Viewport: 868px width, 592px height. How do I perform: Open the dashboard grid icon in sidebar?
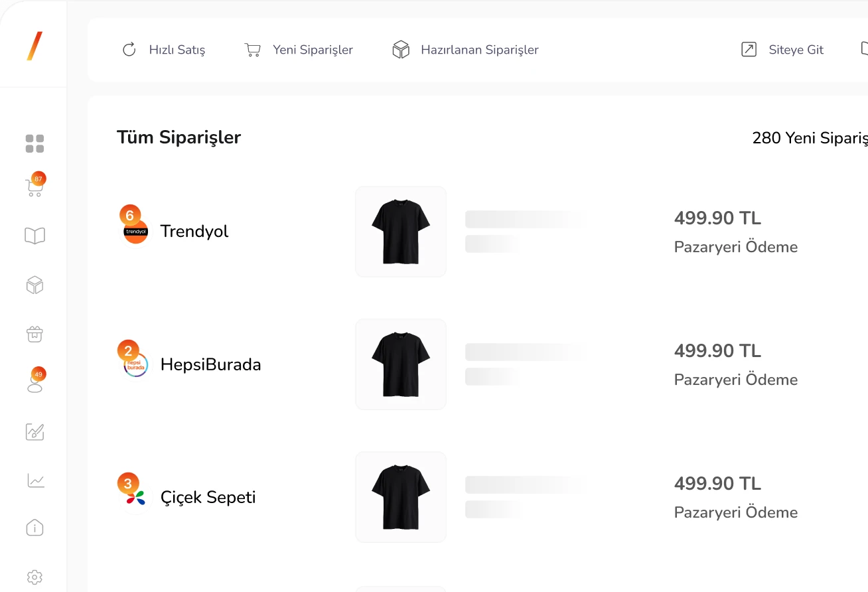tap(35, 143)
